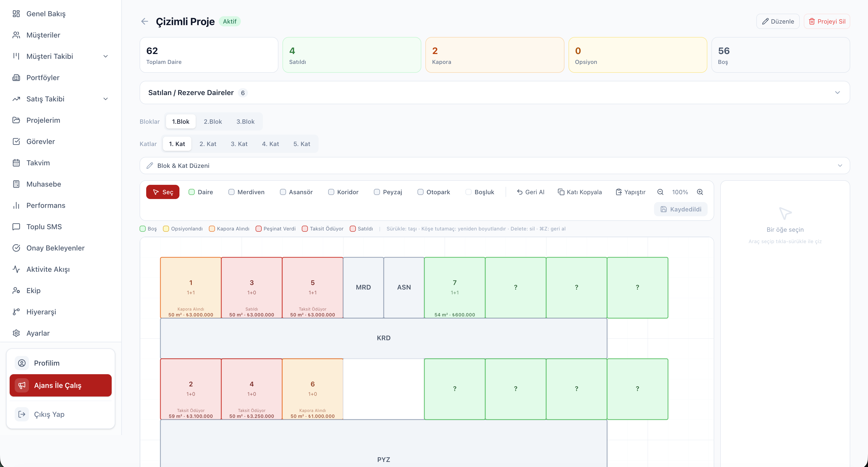The image size is (868, 467).
Task: Select the Merdiven drawing tool
Action: pyautogui.click(x=246, y=192)
